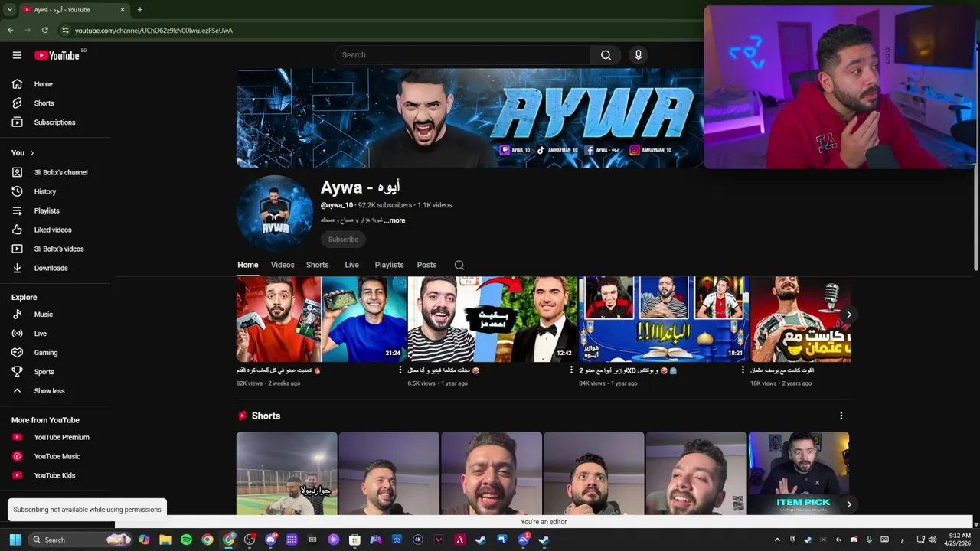Image resolution: width=980 pixels, height=551 pixels.
Task: Open options for 18:21 video
Action: click(x=743, y=370)
